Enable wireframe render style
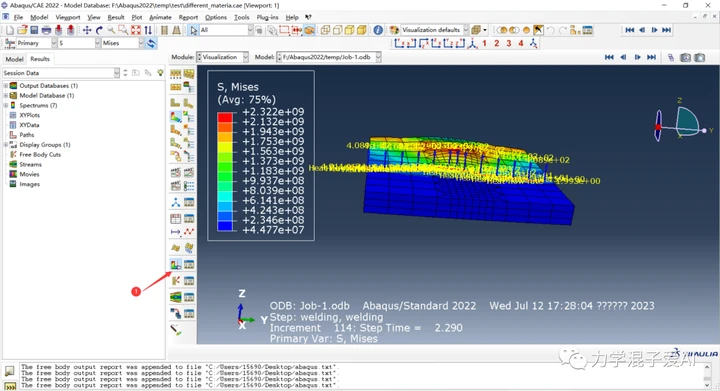Viewport: 720px width, 391px height. pyautogui.click(x=325, y=30)
